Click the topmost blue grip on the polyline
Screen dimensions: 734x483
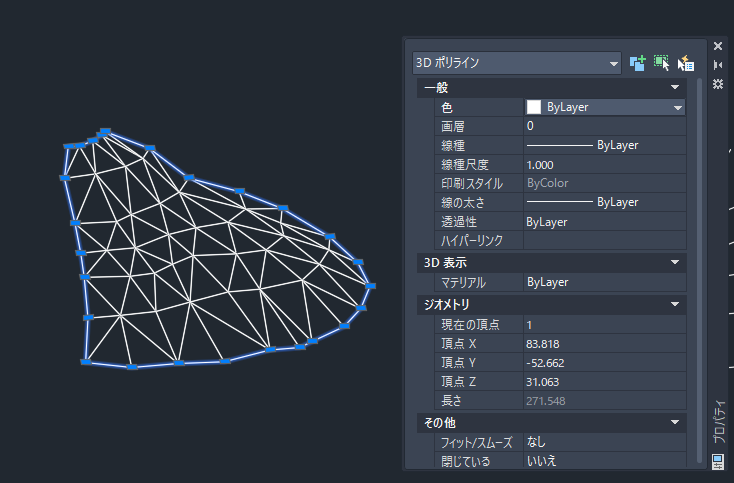(104, 132)
